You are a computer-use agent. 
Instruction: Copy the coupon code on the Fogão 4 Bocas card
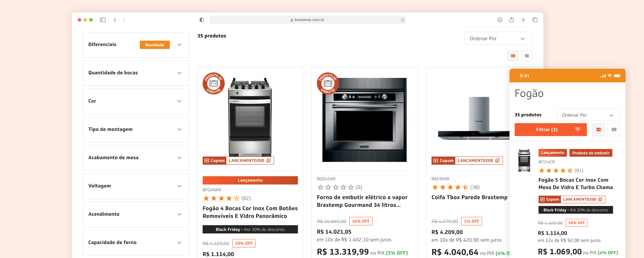point(269,160)
